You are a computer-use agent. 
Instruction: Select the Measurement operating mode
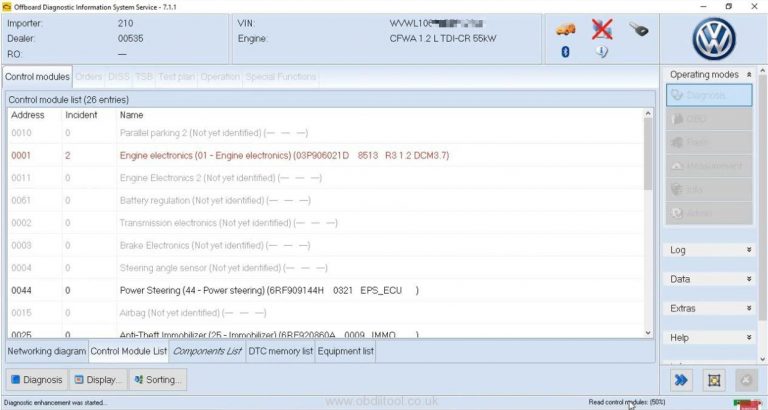coord(709,166)
